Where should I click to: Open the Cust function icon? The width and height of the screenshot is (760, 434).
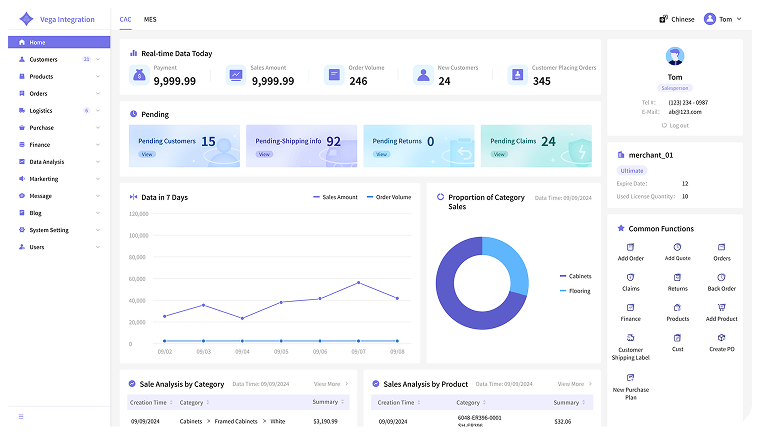click(677, 338)
